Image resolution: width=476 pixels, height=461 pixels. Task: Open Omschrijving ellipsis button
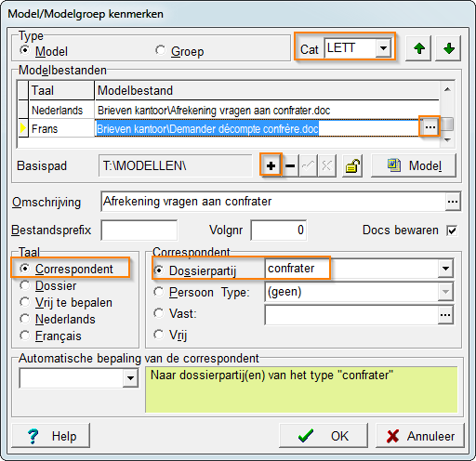click(x=453, y=202)
